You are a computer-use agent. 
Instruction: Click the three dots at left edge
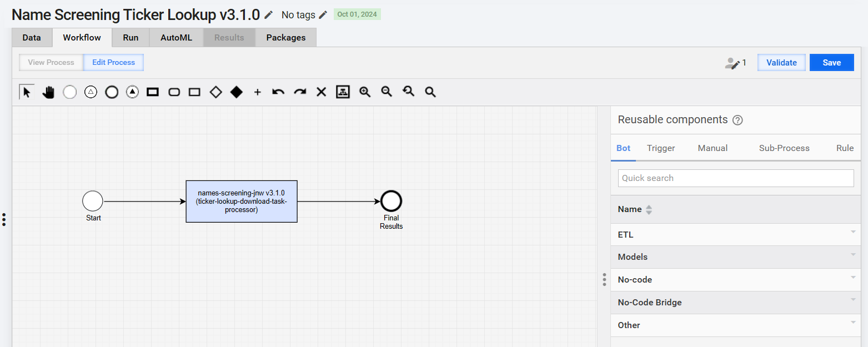(4, 219)
